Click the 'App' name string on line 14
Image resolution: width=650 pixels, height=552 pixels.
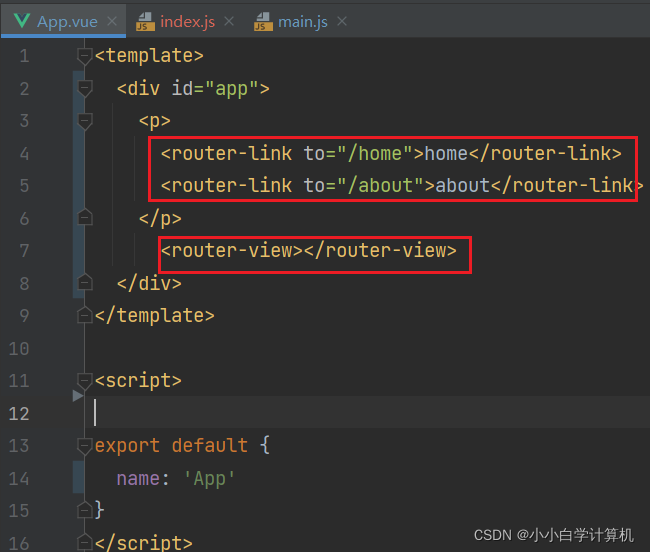tap(209, 479)
